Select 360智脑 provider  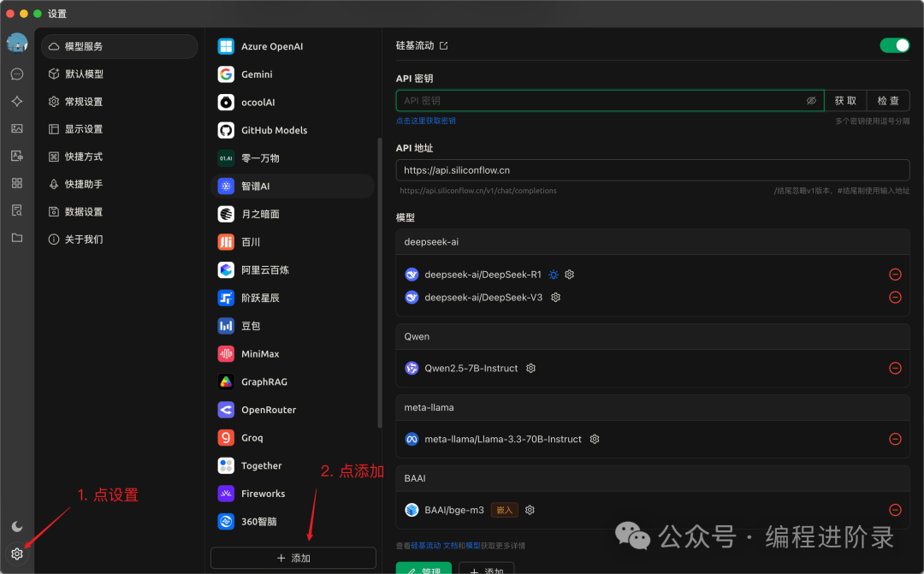(293, 522)
